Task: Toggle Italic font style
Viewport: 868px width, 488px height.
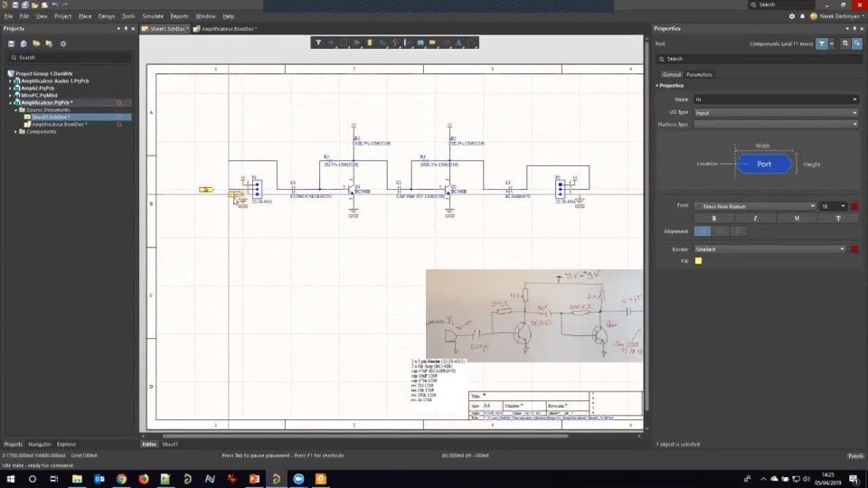Action: (755, 218)
